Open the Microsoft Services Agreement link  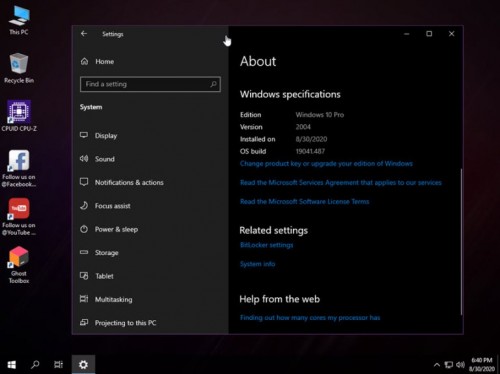pyautogui.click(x=341, y=183)
